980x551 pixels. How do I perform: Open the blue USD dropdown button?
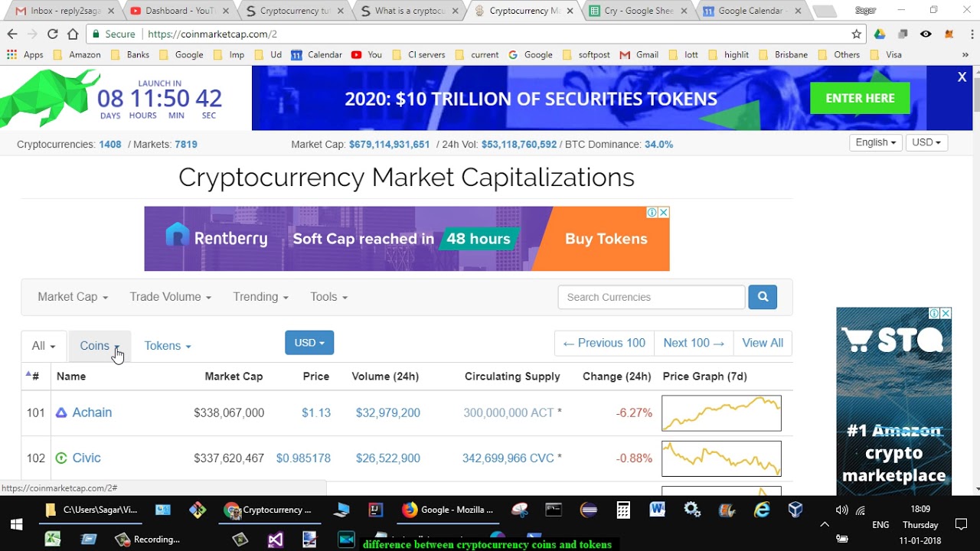click(x=309, y=343)
